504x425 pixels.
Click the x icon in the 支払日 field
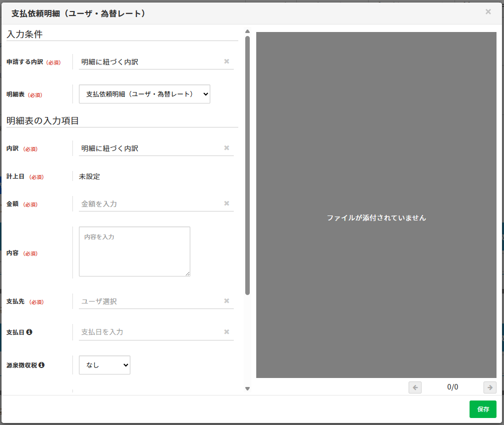[226, 332]
